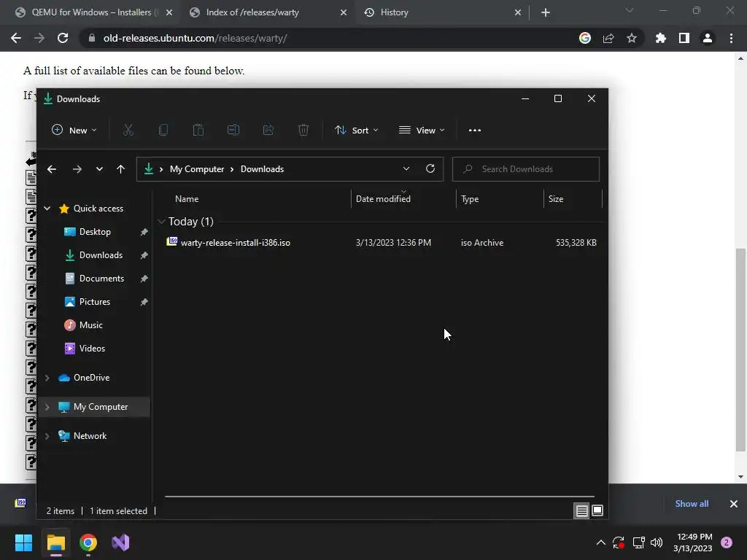Switch to QEMU for Windows Chrome tab

pos(94,12)
